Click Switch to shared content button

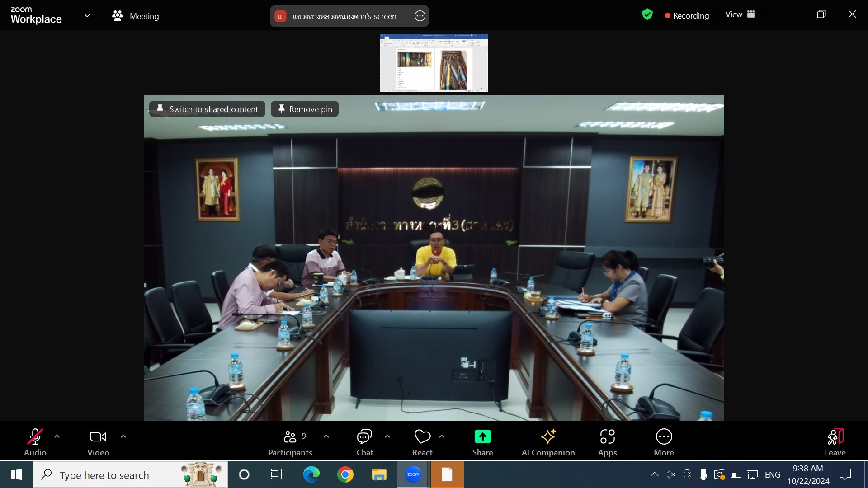click(208, 109)
